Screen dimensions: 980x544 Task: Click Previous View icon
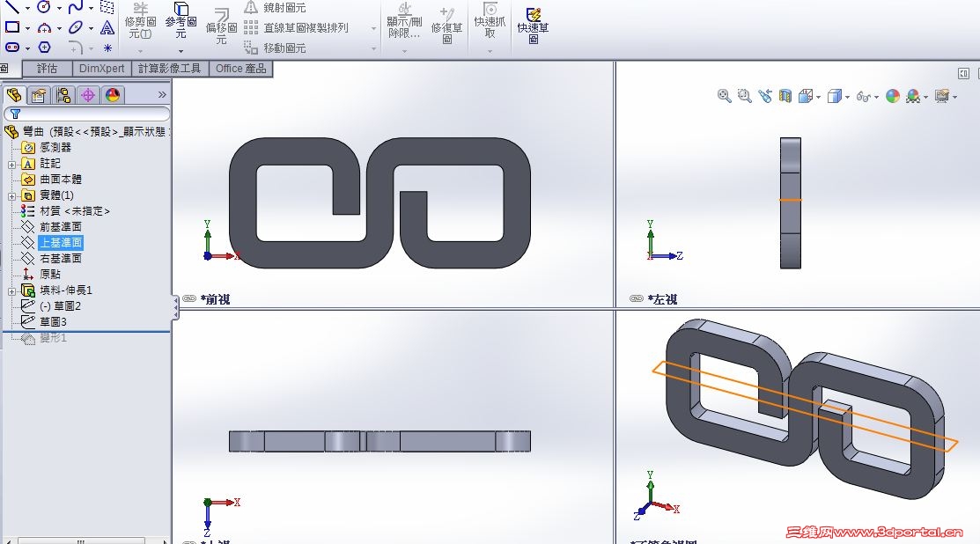[765, 96]
